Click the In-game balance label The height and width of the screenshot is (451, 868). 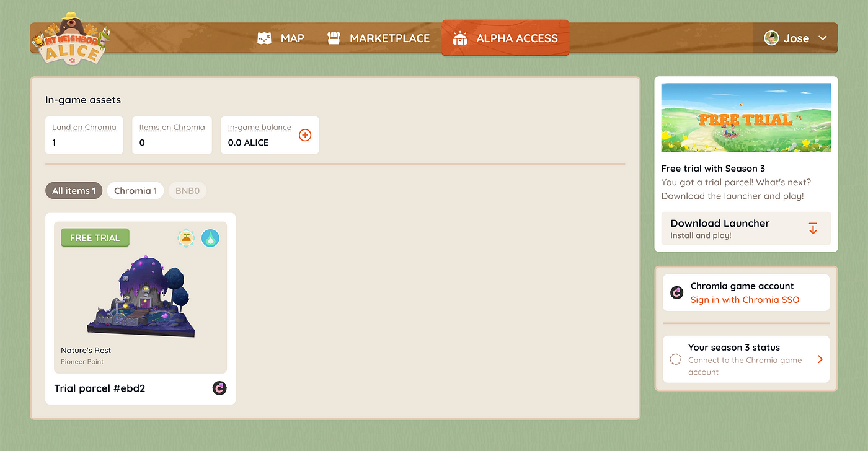259,128
